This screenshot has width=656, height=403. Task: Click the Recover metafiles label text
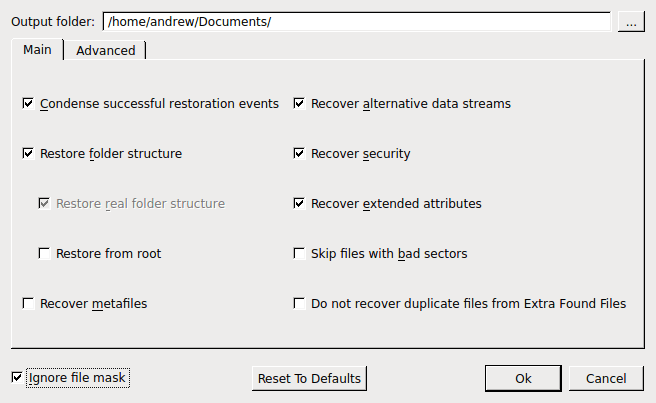pyautogui.click(x=93, y=303)
